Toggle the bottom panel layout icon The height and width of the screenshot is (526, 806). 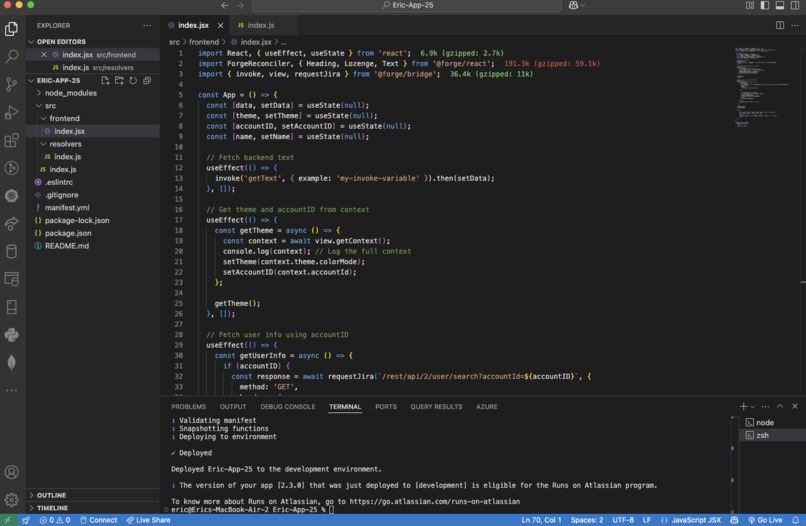coord(780,5)
